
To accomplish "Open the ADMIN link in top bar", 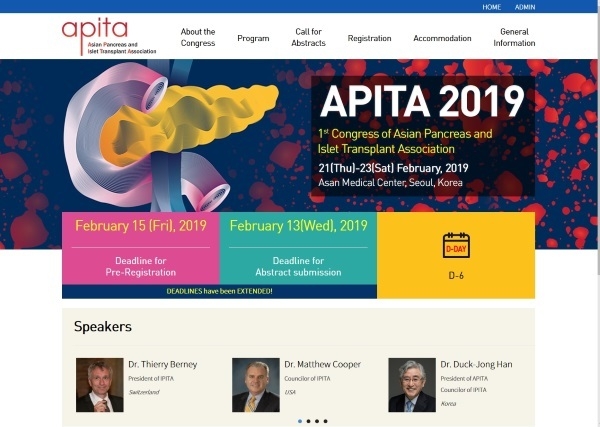I will click(x=525, y=7).
